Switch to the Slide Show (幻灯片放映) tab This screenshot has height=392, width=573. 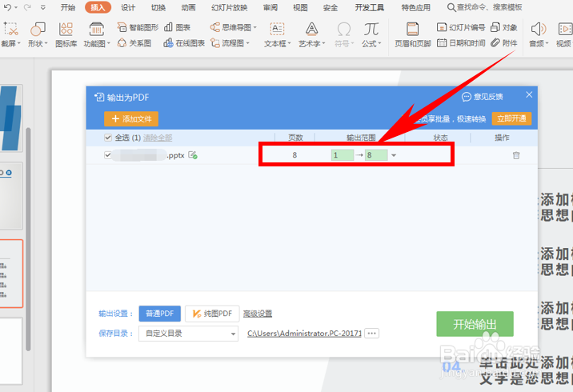click(230, 7)
